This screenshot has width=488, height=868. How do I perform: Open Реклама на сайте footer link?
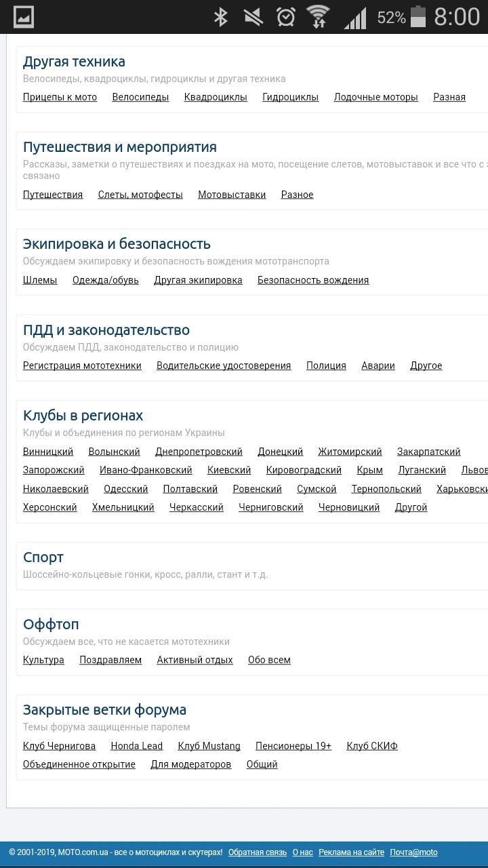(351, 852)
